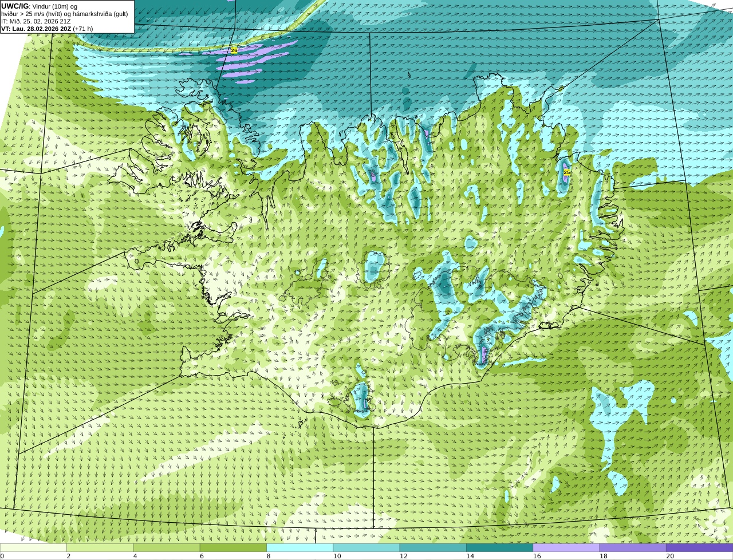Click the 'IT: Mið. 25. 02. 2026 21Z' line
This screenshot has height=560, width=733.
pos(36,21)
